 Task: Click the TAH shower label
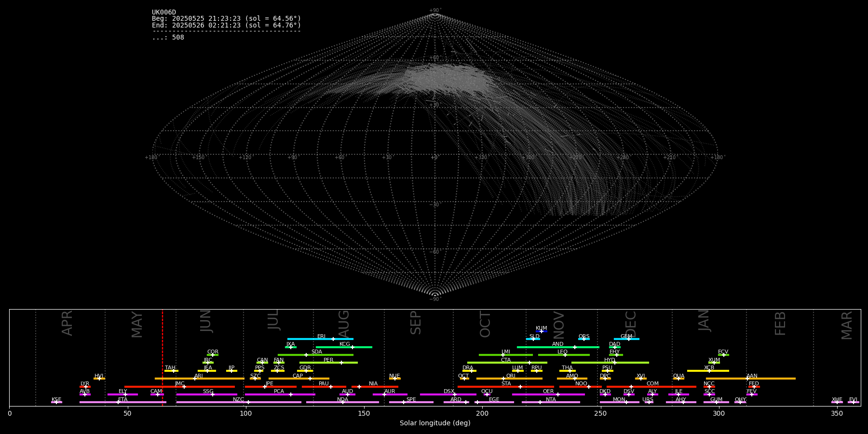[170, 368]
